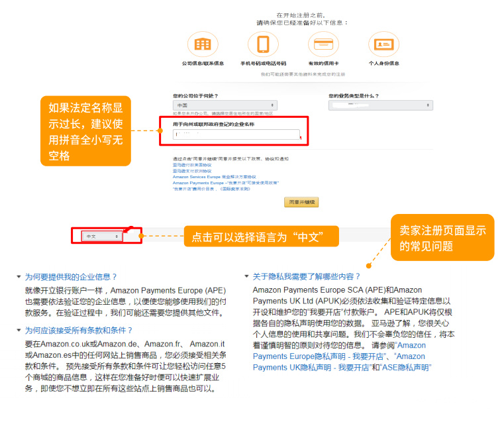504x422 pixels.
Task: Click the valid credit card icon
Action: [323, 44]
